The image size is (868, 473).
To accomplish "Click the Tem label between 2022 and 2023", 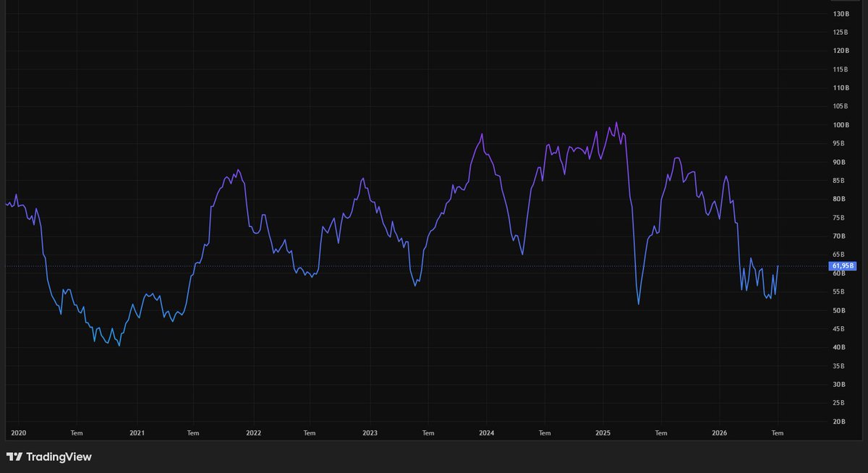I will 310,433.
